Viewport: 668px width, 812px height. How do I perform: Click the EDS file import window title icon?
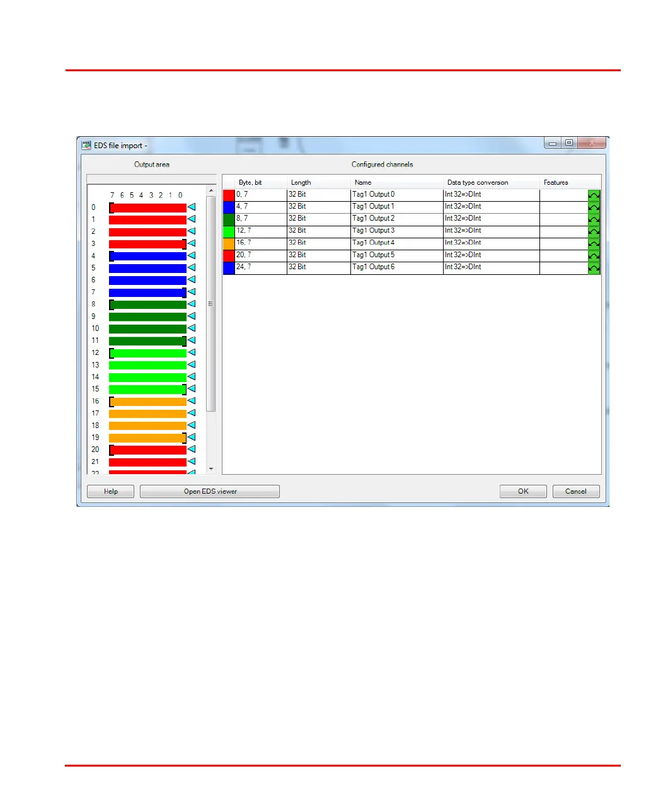86,145
